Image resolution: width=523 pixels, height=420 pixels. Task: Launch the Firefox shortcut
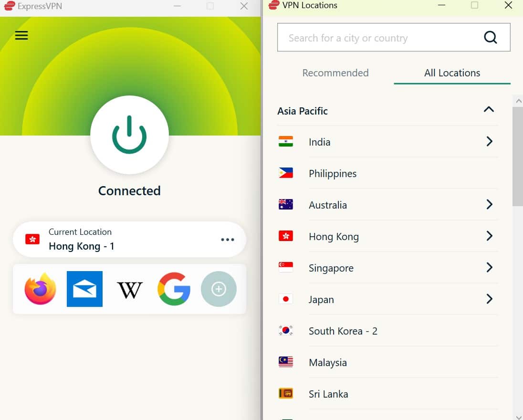point(41,289)
